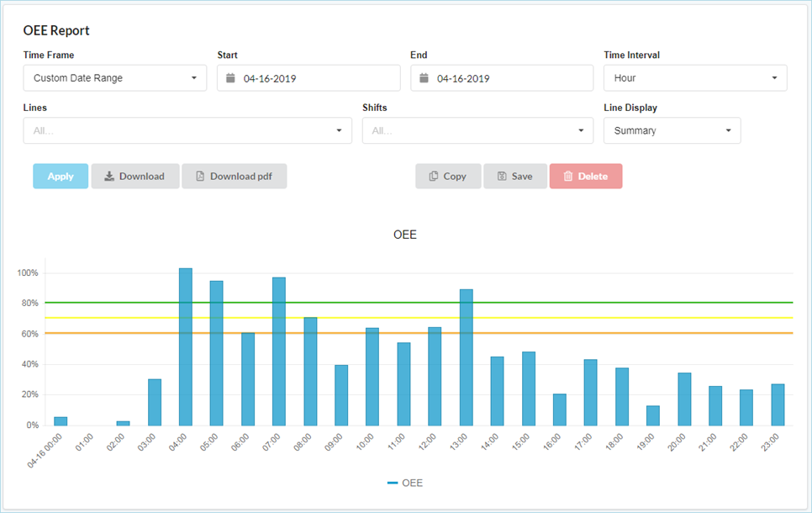Toggle the OEE legend series marker
Screen dimensions: 812x513
(x=393, y=484)
